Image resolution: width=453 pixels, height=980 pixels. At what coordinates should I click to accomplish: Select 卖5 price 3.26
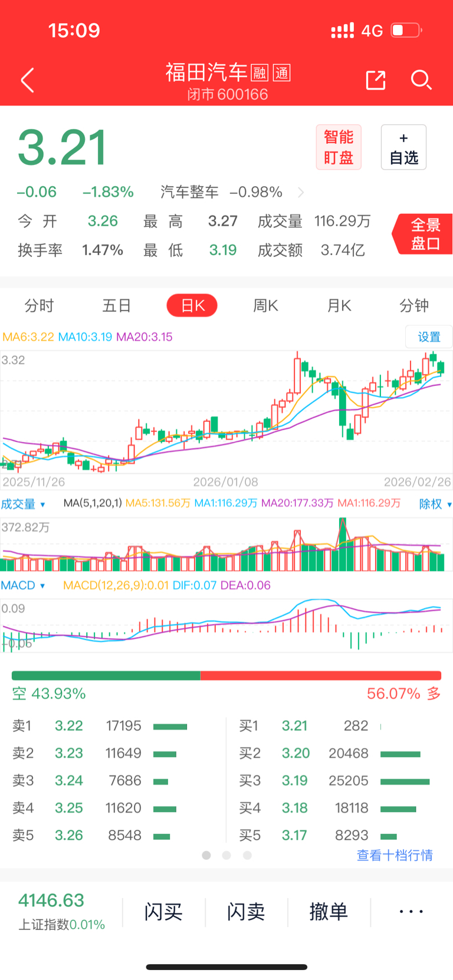coord(69,835)
